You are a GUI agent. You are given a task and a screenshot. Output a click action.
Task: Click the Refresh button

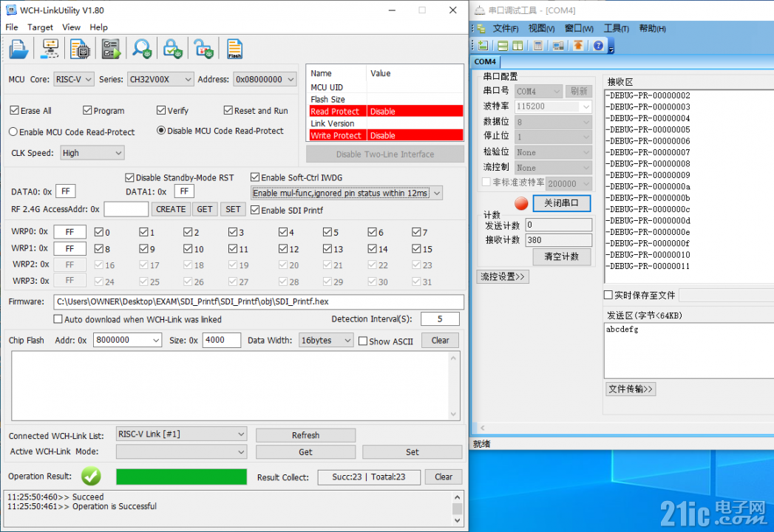click(305, 435)
